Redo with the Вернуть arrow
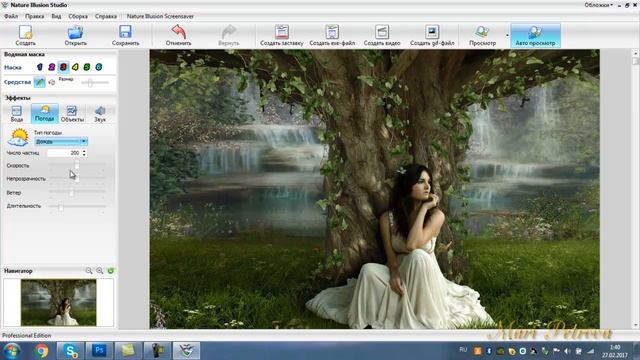Screen dimensions: 640x360 tap(229, 35)
